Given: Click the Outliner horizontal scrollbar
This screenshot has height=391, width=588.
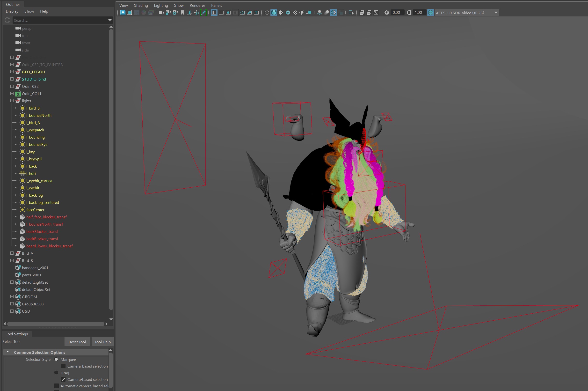Looking at the screenshot, I should coord(56,324).
